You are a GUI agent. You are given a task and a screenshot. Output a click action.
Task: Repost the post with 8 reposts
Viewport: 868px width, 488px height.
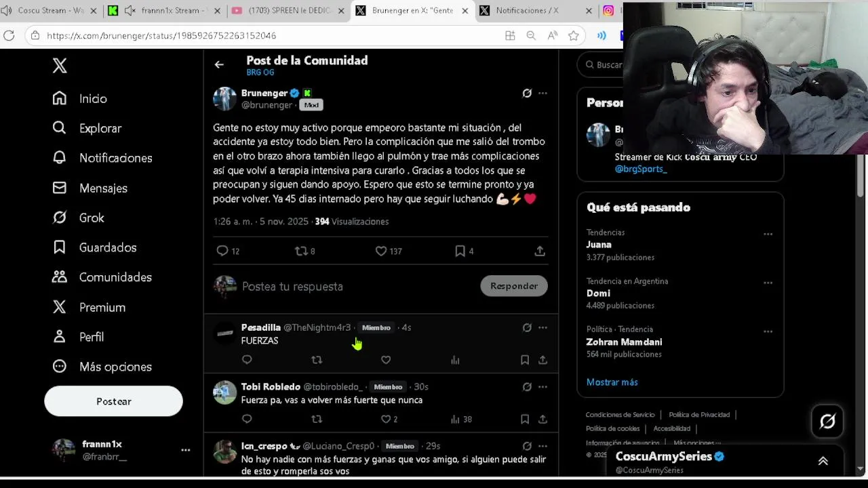click(304, 251)
